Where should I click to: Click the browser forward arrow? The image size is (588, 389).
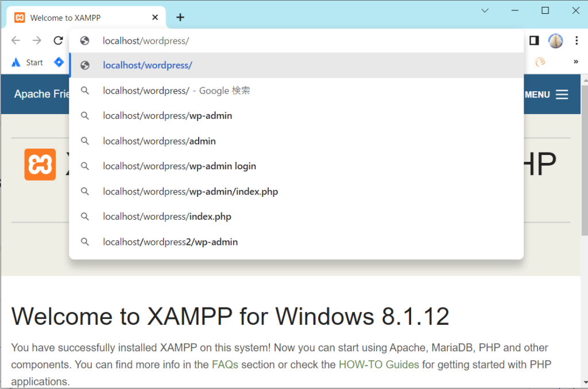coord(37,40)
